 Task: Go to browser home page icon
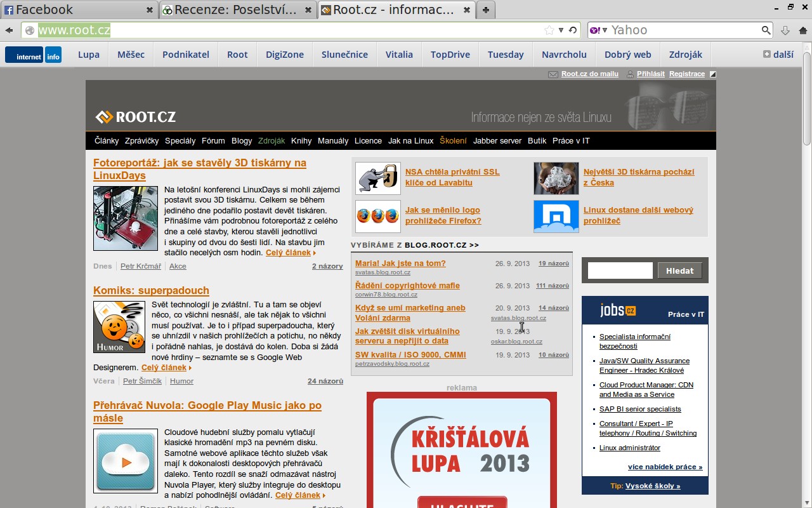(x=803, y=30)
